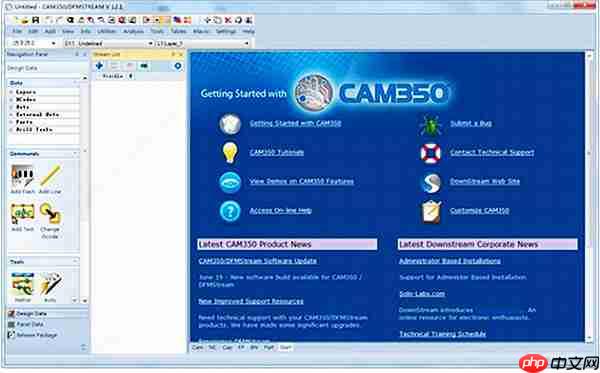
Task: Open the Customize CAM350 link
Action: coord(479,210)
